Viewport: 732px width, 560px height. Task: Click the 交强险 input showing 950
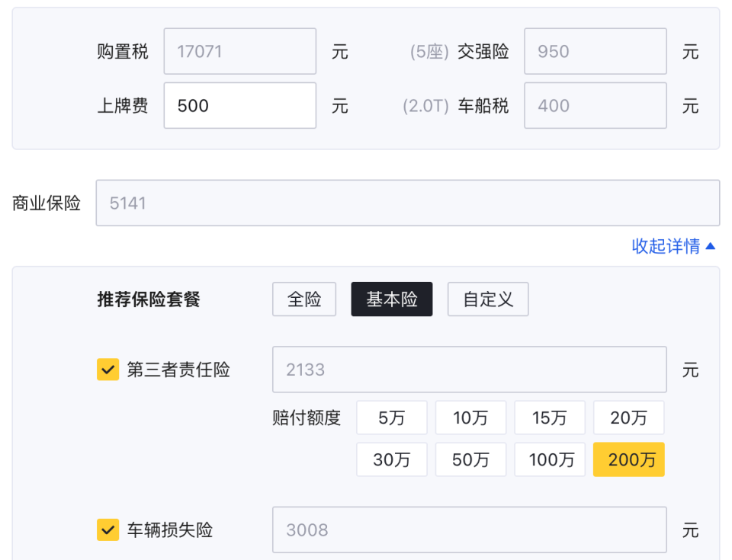click(595, 50)
